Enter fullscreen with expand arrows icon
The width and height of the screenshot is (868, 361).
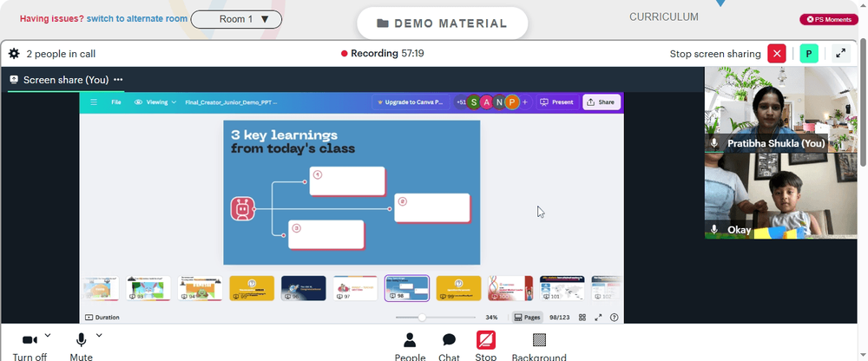pos(841,54)
